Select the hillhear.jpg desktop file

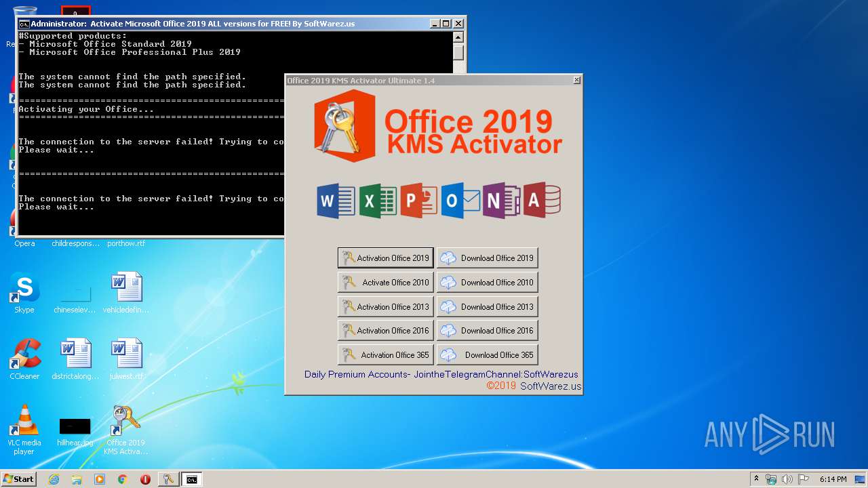75,432
